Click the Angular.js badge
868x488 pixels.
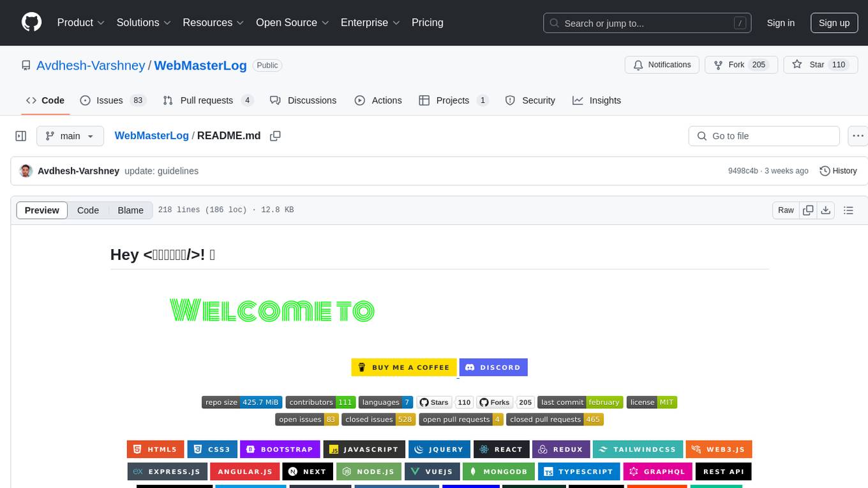click(245, 471)
